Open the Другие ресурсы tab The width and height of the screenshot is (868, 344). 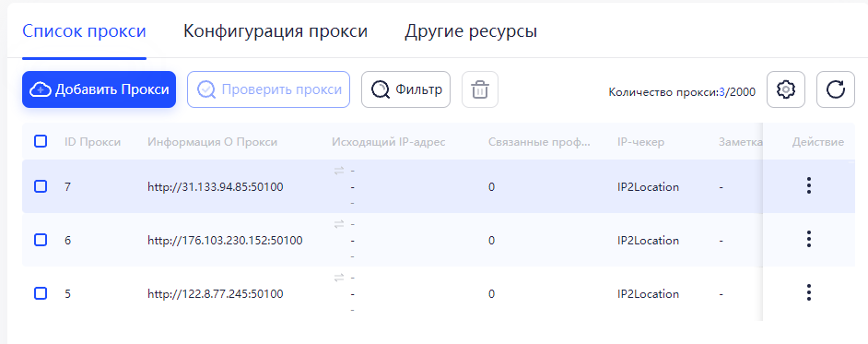click(471, 31)
